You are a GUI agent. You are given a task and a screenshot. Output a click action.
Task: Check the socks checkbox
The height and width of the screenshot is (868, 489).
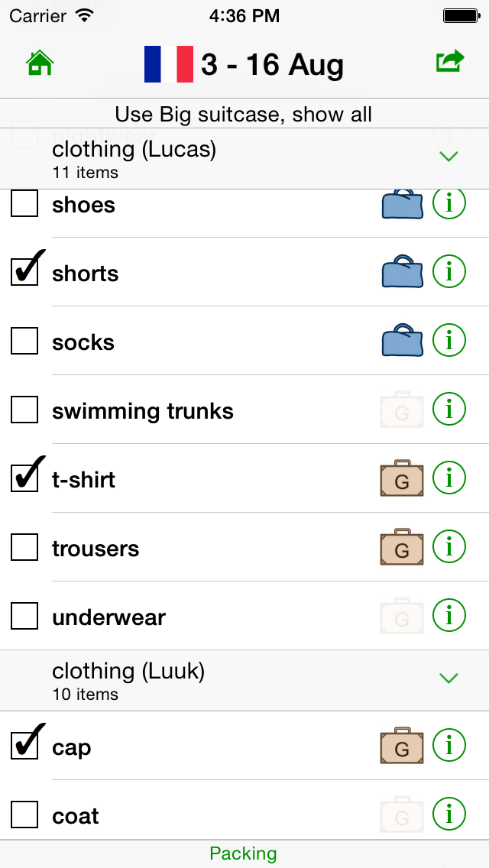[24, 341]
